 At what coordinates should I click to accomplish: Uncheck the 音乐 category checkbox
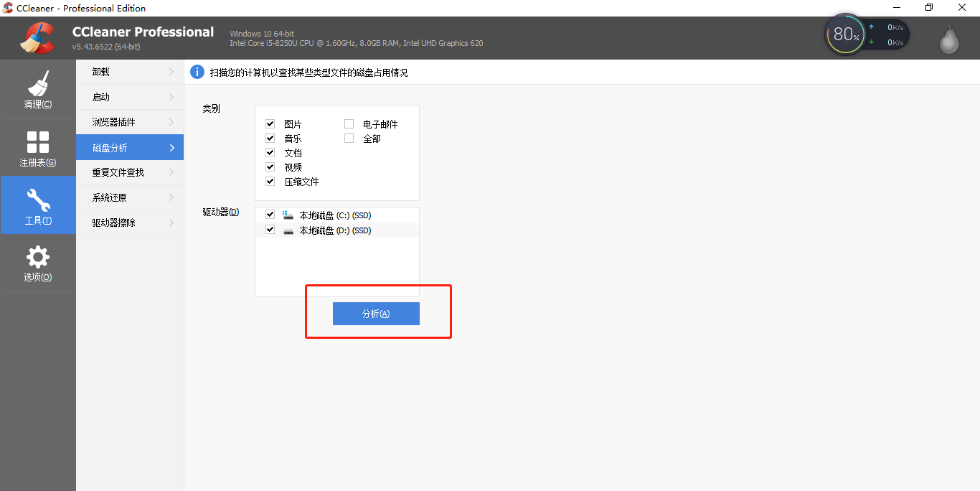pos(270,138)
